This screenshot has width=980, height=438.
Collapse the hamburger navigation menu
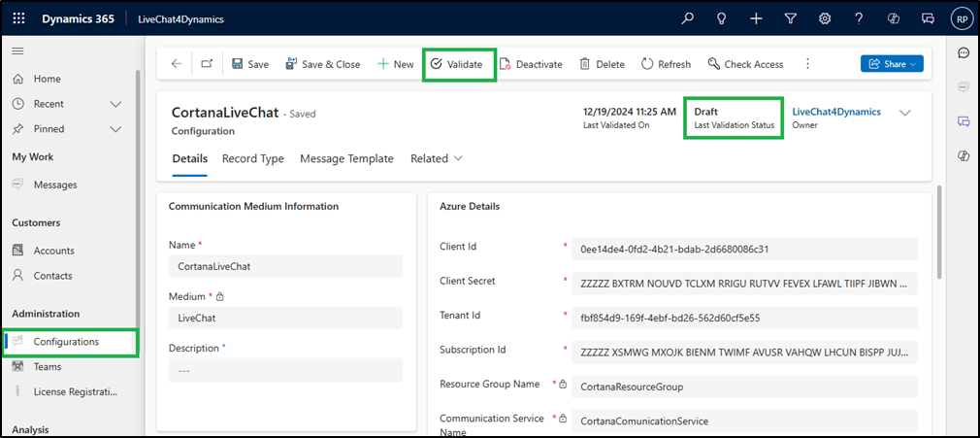click(18, 51)
